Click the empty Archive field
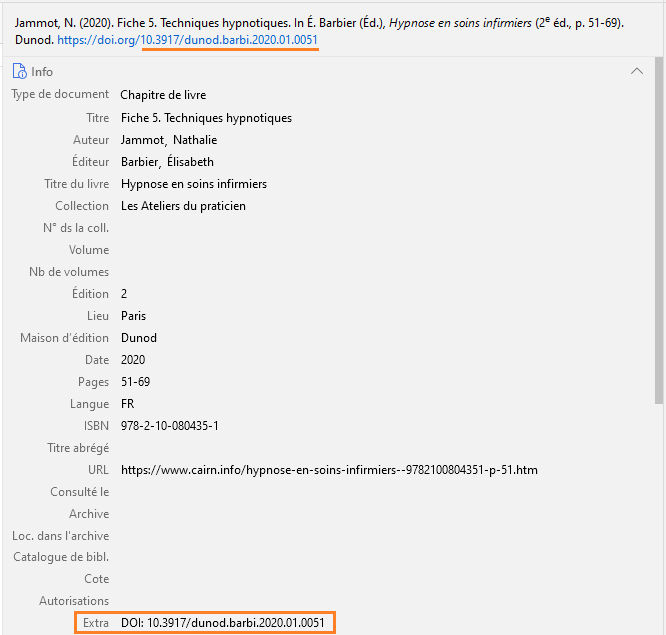 pos(382,514)
